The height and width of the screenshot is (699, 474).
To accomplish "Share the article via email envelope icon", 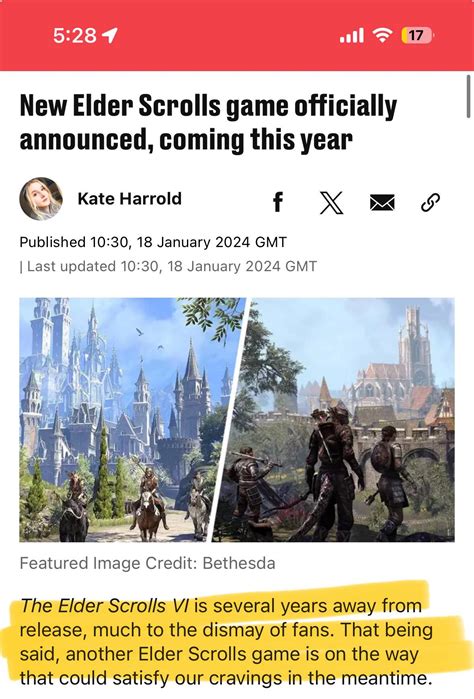I will [382, 203].
